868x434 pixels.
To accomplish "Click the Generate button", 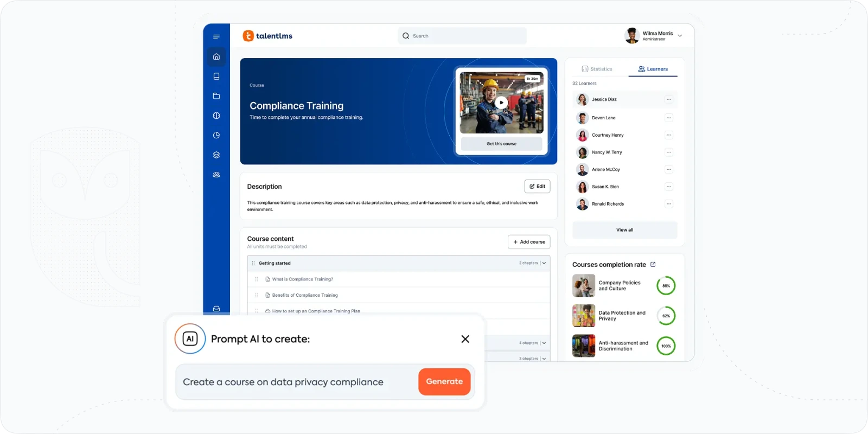I will pyautogui.click(x=444, y=382).
